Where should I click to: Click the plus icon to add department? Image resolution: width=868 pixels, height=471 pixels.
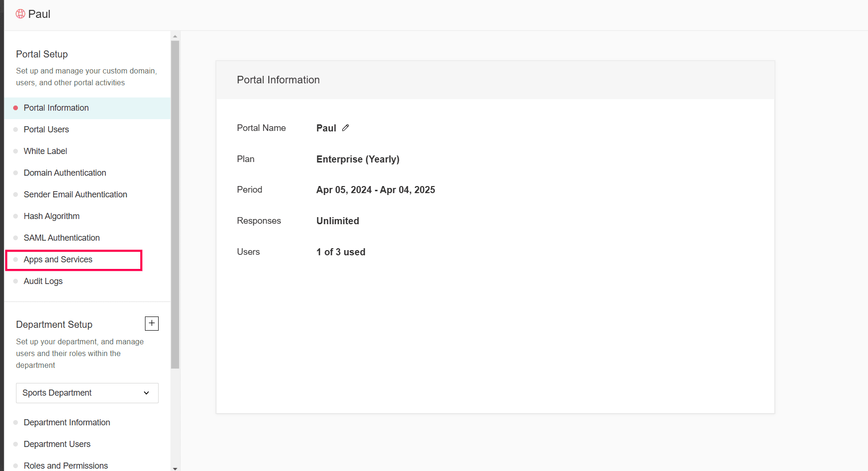pos(152,324)
